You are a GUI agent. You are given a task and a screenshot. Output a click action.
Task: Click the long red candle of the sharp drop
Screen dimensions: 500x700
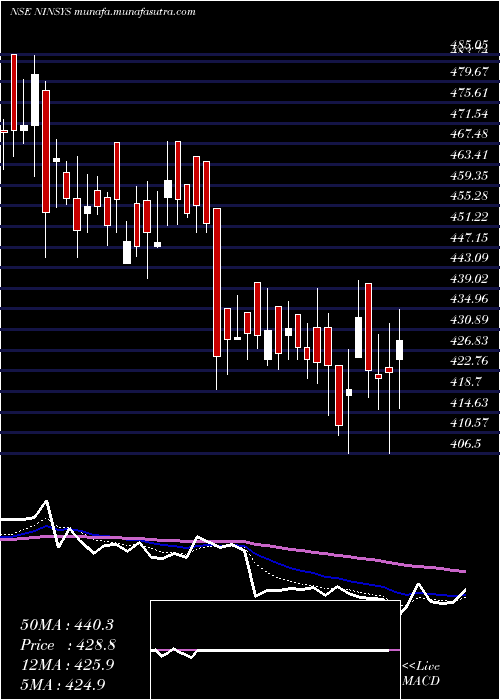pyautogui.click(x=217, y=282)
